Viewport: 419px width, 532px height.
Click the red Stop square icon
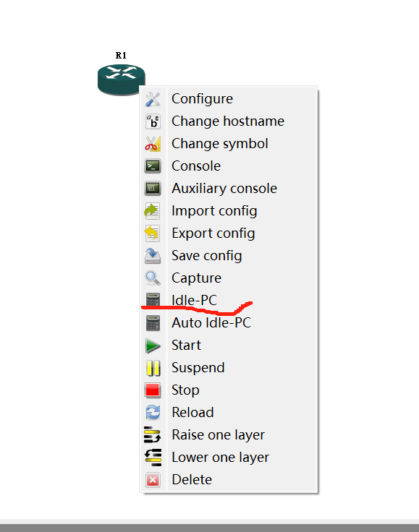[153, 390]
